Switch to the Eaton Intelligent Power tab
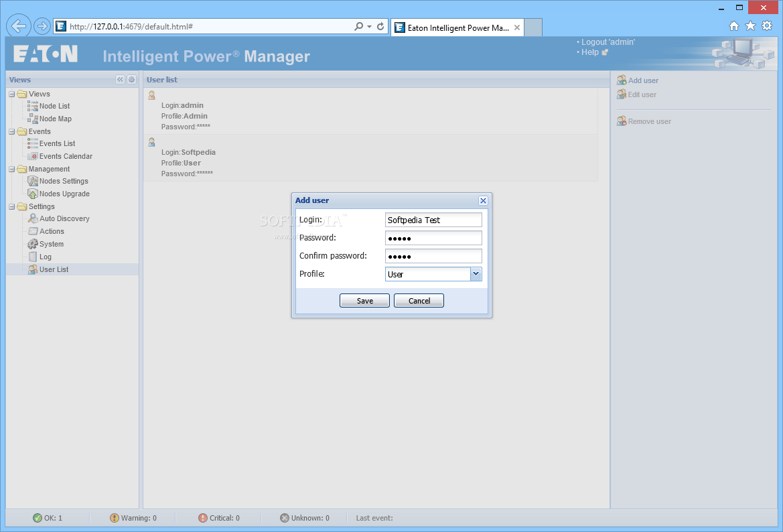The height and width of the screenshot is (532, 783). pyautogui.click(x=457, y=28)
